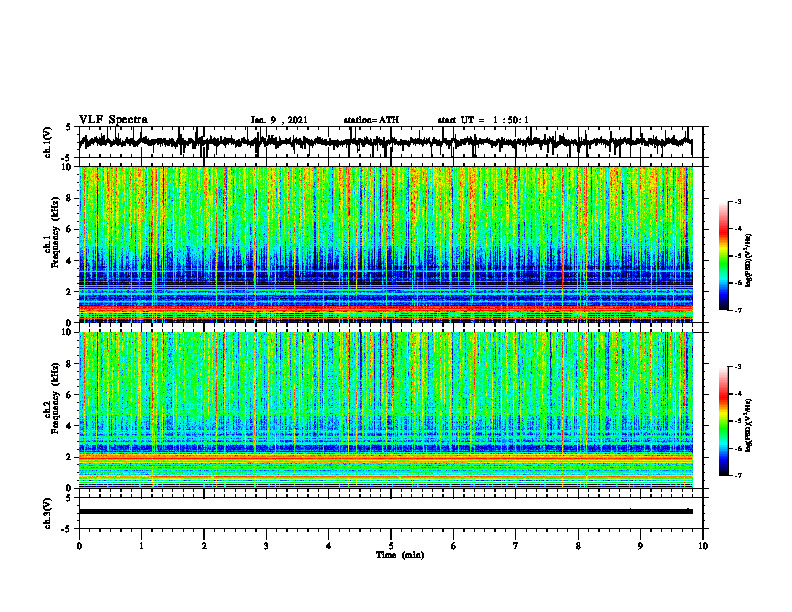The image size is (792, 612).
Task: Click inside the ch.1 spectrogram panel
Action: 391,244
